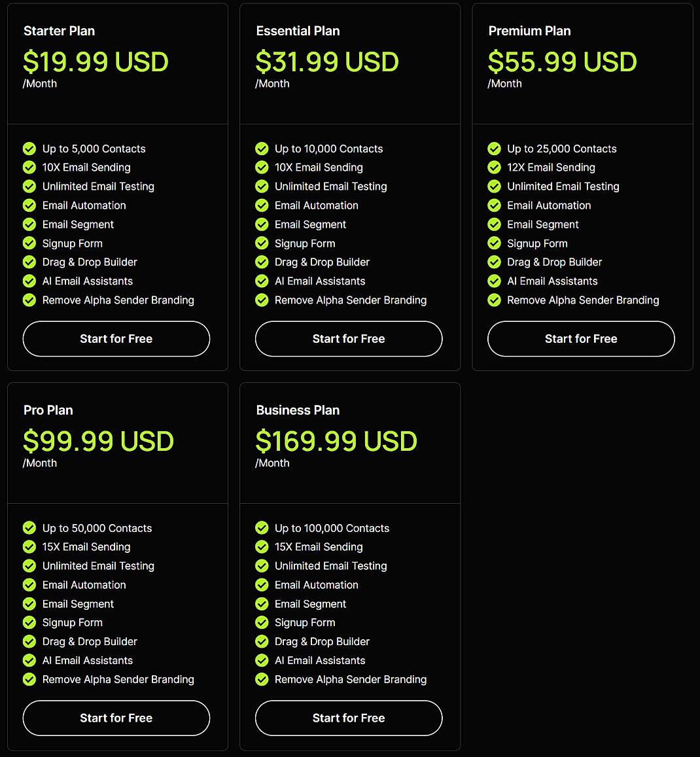Click the 12X Email Sending checkmark on Premium Plan

(494, 167)
